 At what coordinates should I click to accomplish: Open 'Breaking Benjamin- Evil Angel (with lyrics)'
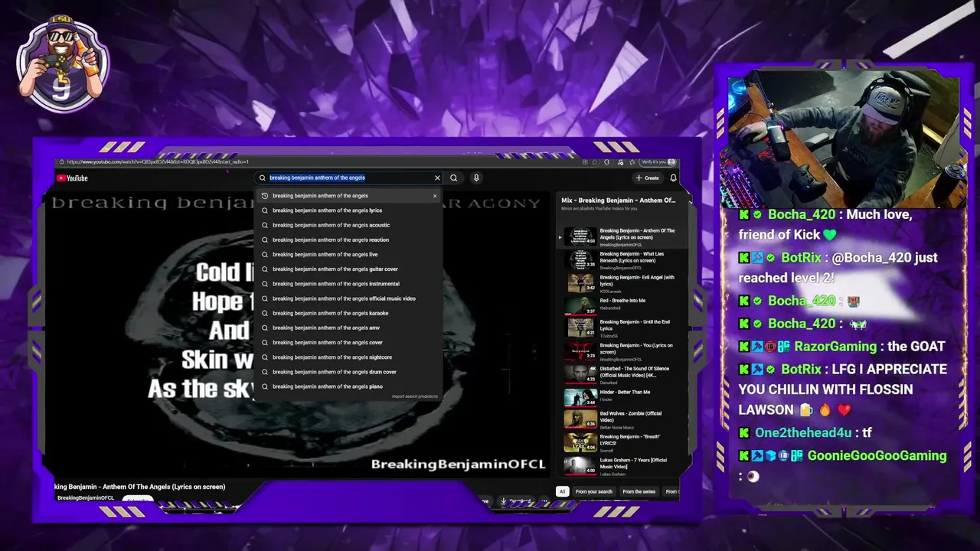pyautogui.click(x=637, y=280)
